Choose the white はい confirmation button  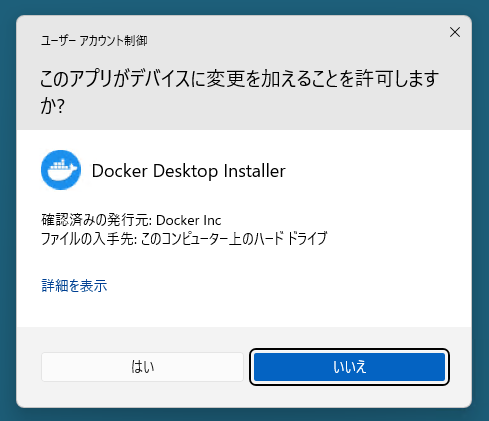pos(142,367)
